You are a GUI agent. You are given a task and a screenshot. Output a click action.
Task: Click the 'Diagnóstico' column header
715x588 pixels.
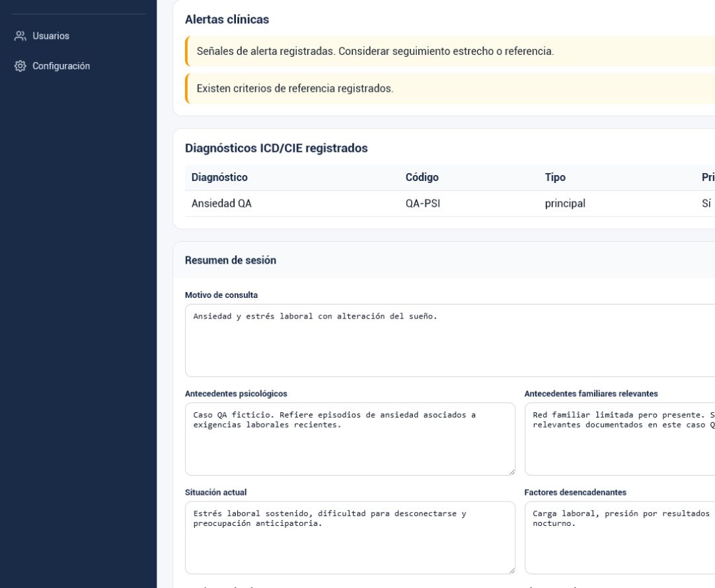pyautogui.click(x=219, y=177)
